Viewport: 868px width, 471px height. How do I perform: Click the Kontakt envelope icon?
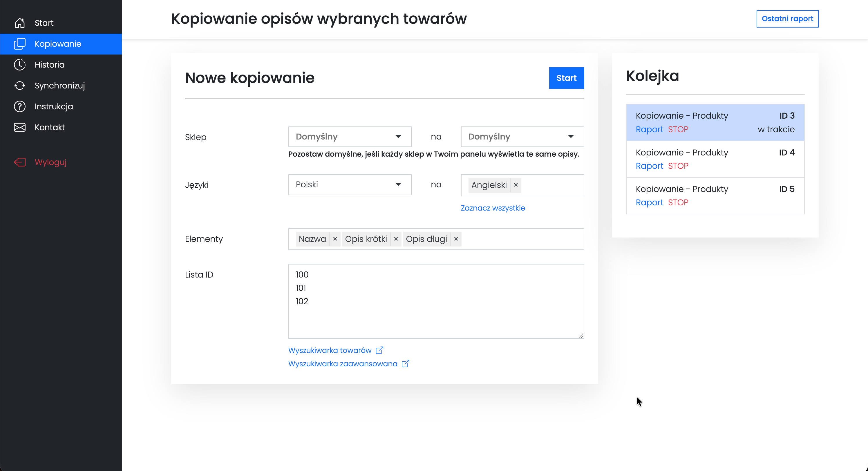click(x=19, y=127)
